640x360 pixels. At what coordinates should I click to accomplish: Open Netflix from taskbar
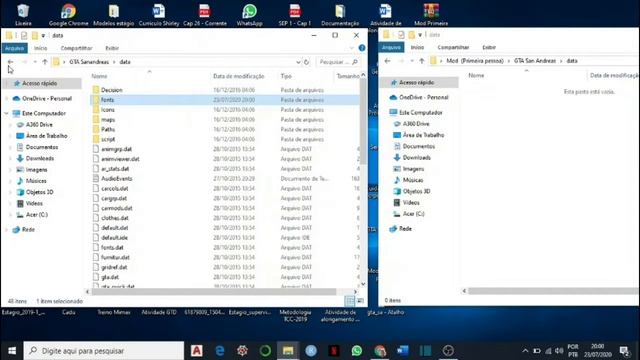tap(334, 351)
